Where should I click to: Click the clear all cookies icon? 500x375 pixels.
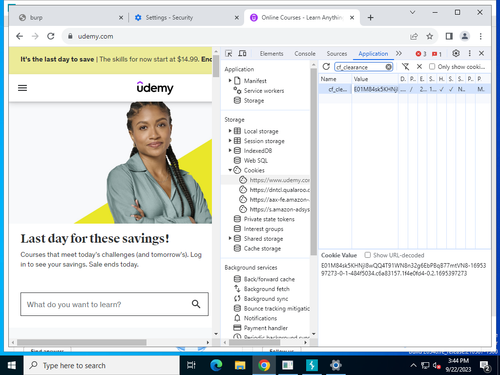pyautogui.click(x=405, y=67)
